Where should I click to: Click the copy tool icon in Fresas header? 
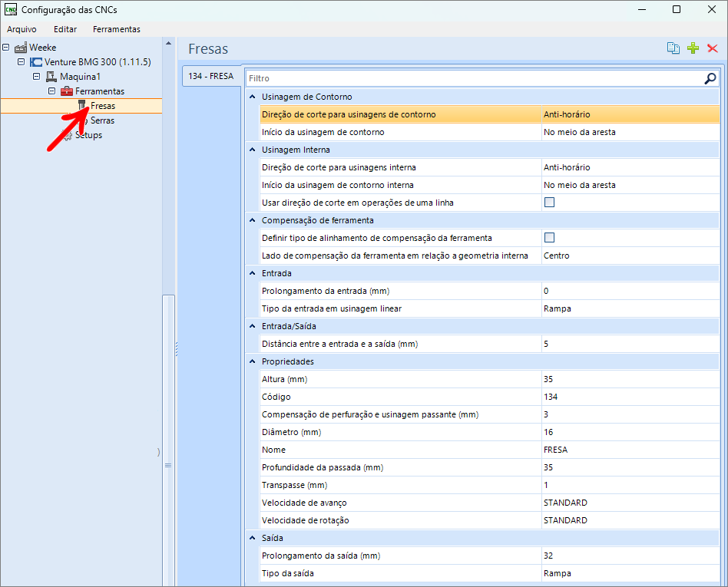click(673, 48)
